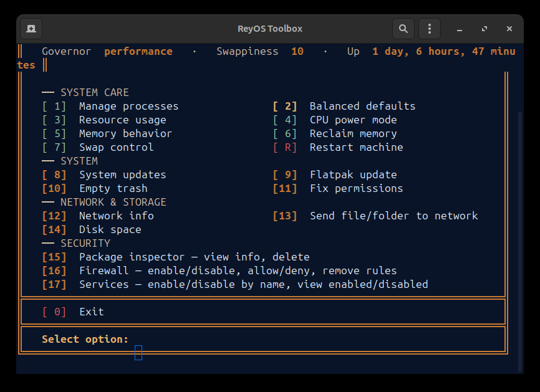This screenshot has width=540, height=392.
Task: Click the SECURITY section heading
Action: click(x=85, y=243)
